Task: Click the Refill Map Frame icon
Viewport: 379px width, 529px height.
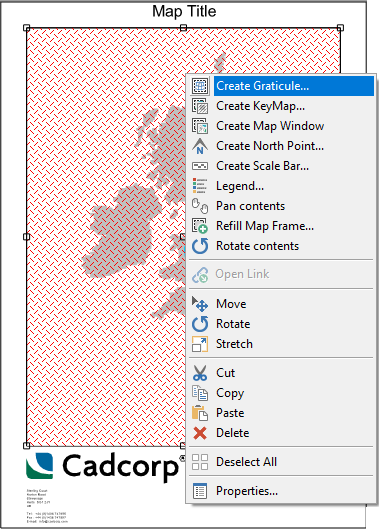Action: pyautogui.click(x=200, y=226)
